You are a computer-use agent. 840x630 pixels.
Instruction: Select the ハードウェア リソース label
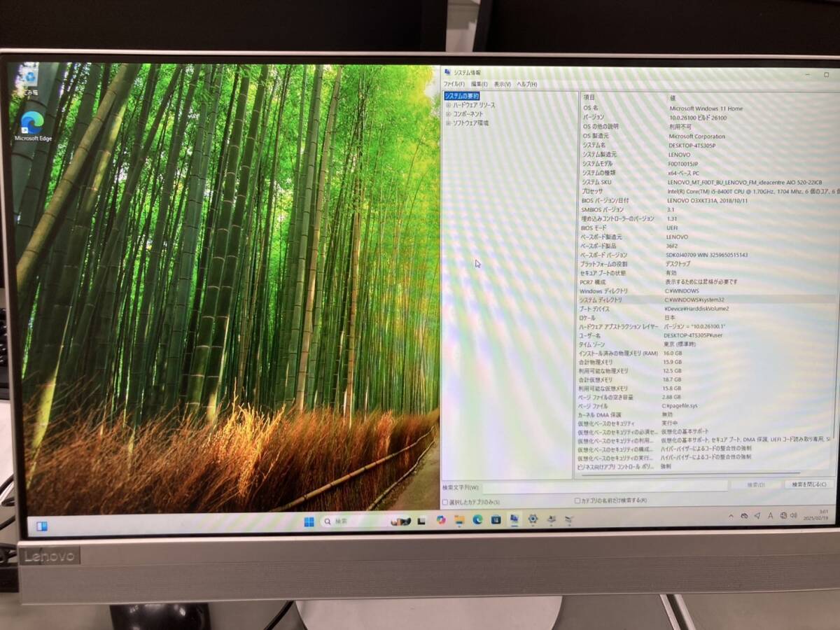coord(474,105)
